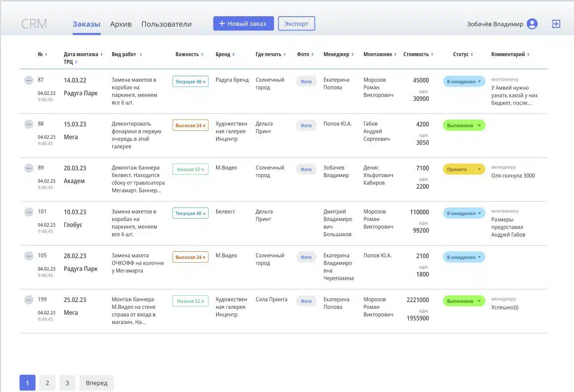Open the three-dot menu for order 199
The height and width of the screenshot is (392, 574).
(x=29, y=300)
